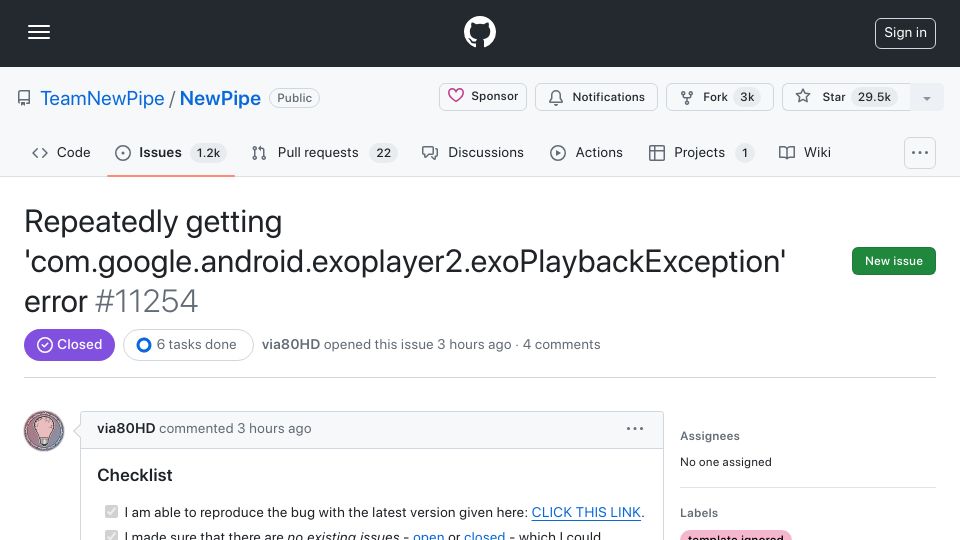
Task: Click the issue number #11254
Action: (x=147, y=301)
